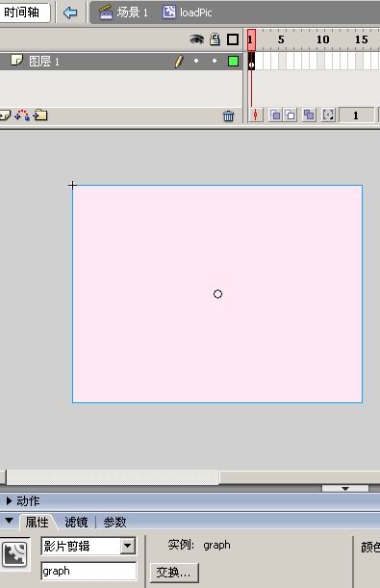Click the 交换... button
Image resolution: width=380 pixels, height=588 pixels.
click(x=174, y=573)
